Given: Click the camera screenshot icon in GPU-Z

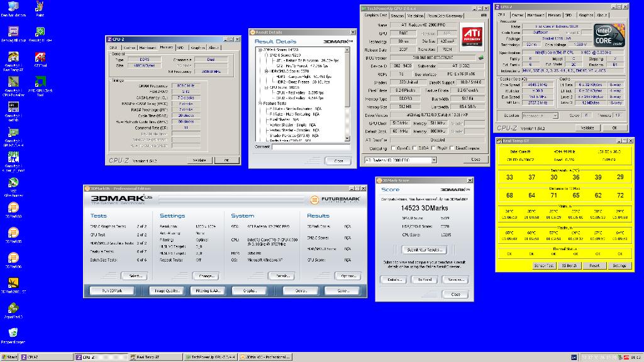Looking at the screenshot, I should 484,15.
